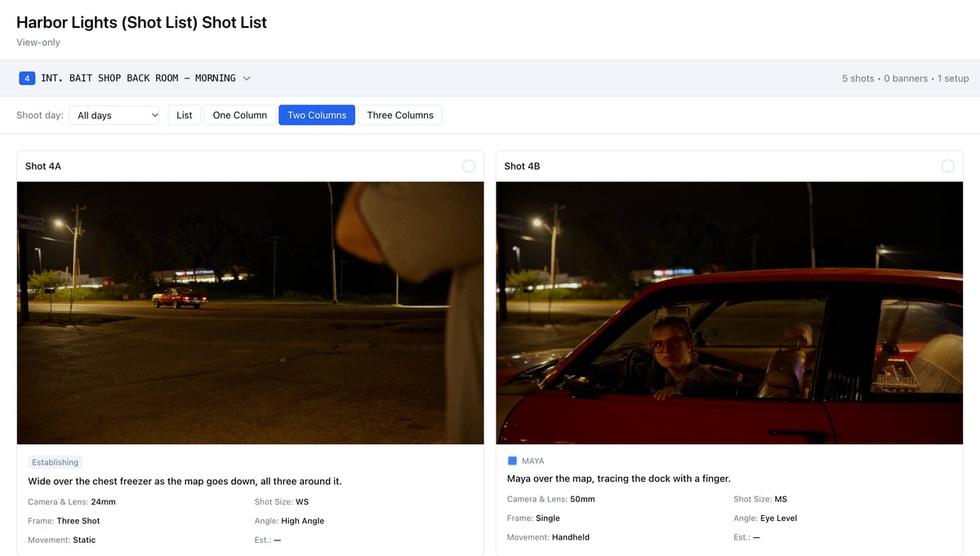Click the blue MAYA character swatch
980x556 pixels.
(x=512, y=461)
